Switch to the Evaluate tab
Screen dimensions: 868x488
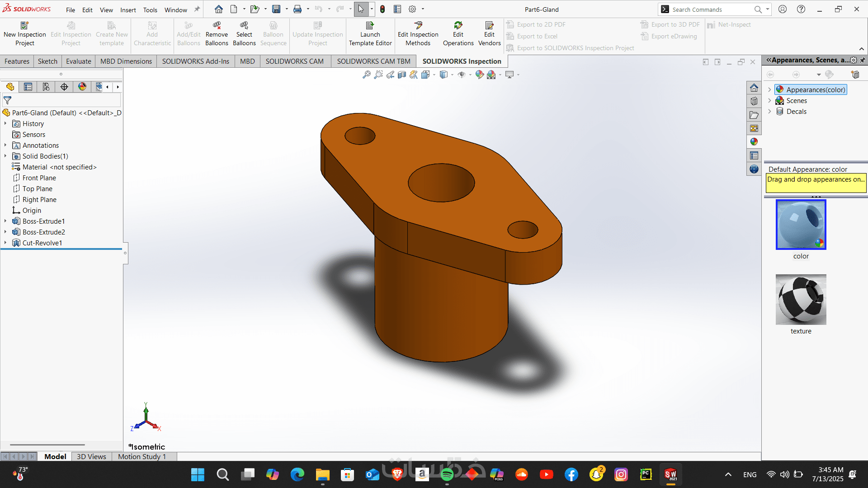click(78, 61)
